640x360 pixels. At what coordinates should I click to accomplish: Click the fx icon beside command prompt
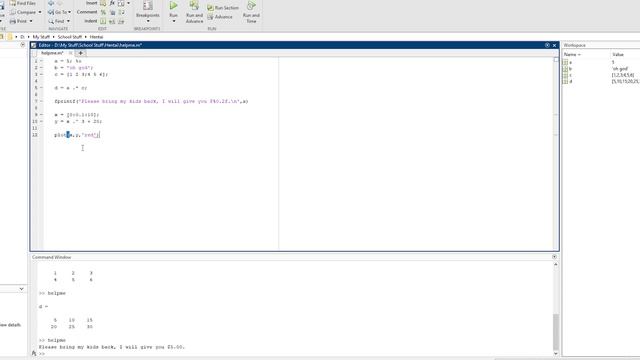pyautogui.click(x=34, y=353)
